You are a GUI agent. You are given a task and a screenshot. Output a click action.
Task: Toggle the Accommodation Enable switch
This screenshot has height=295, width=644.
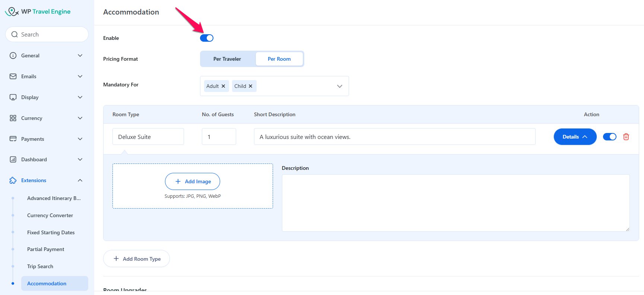pos(207,38)
